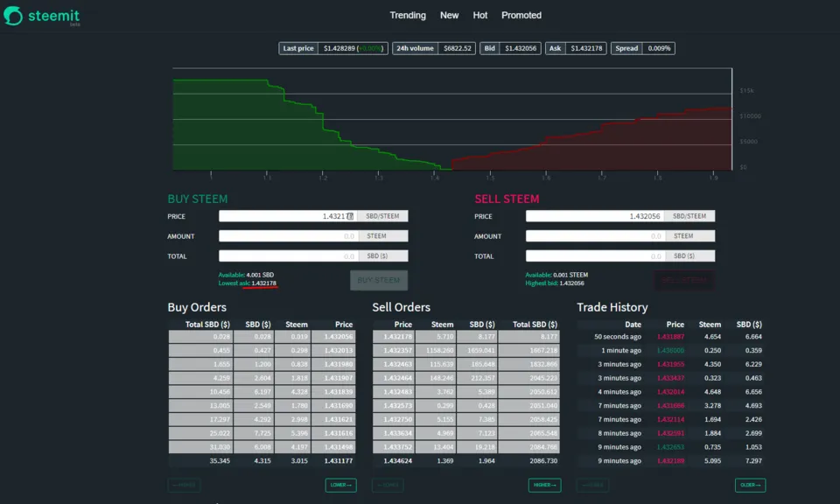Open the New tab

[449, 16]
